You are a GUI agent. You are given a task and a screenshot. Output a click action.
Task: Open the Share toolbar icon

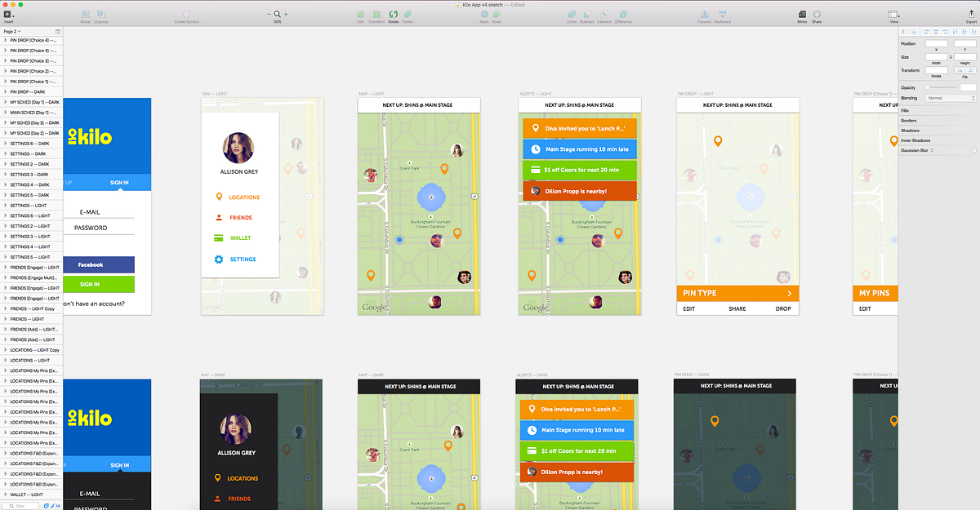tap(817, 15)
